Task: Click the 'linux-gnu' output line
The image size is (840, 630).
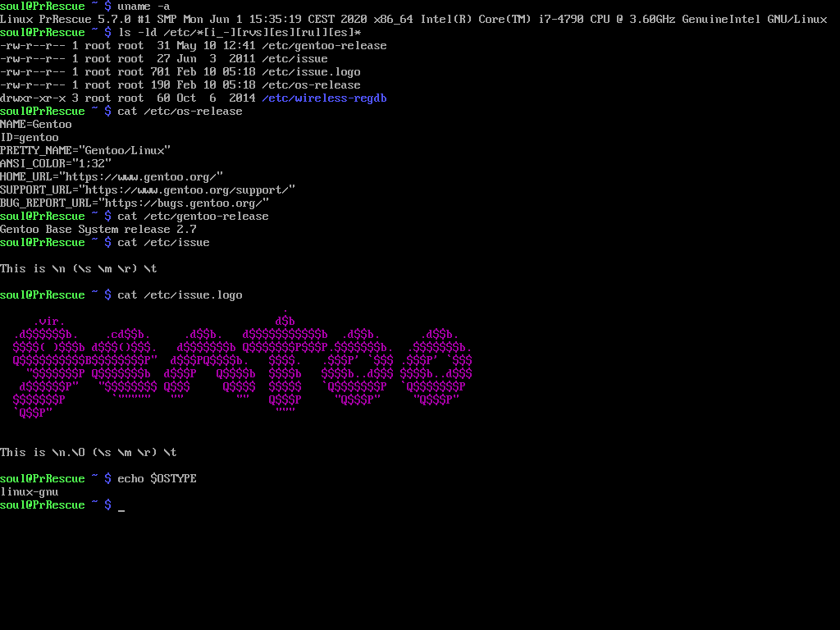Action: (x=30, y=492)
